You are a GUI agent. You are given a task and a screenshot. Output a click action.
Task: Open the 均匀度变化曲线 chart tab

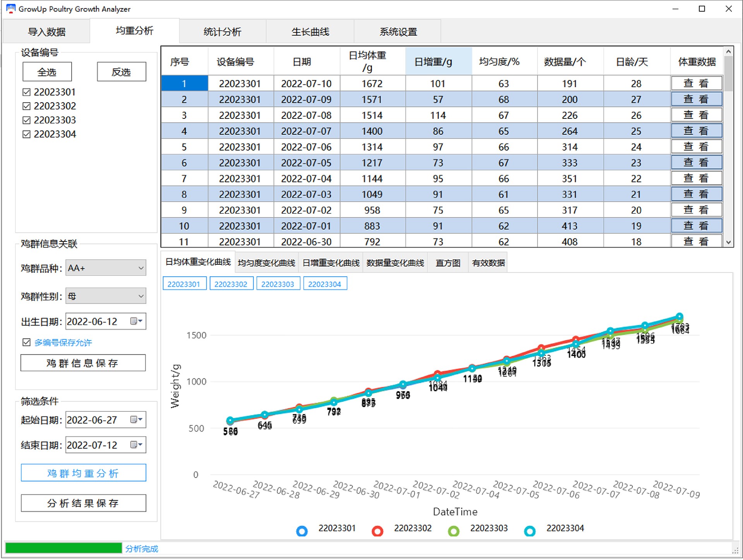266,263
